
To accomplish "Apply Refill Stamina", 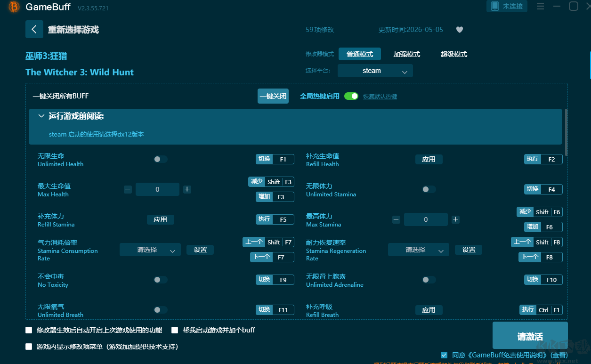I will [x=160, y=219].
